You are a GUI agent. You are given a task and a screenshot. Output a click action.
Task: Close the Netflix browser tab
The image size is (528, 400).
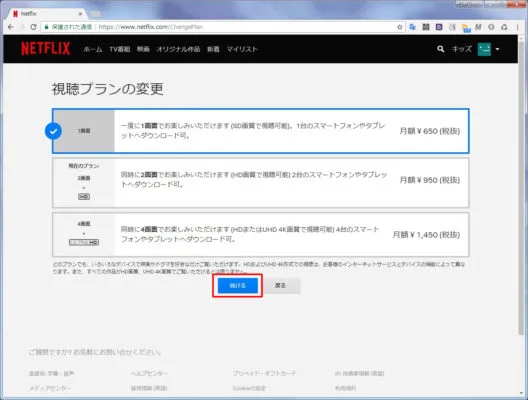[x=80, y=14]
